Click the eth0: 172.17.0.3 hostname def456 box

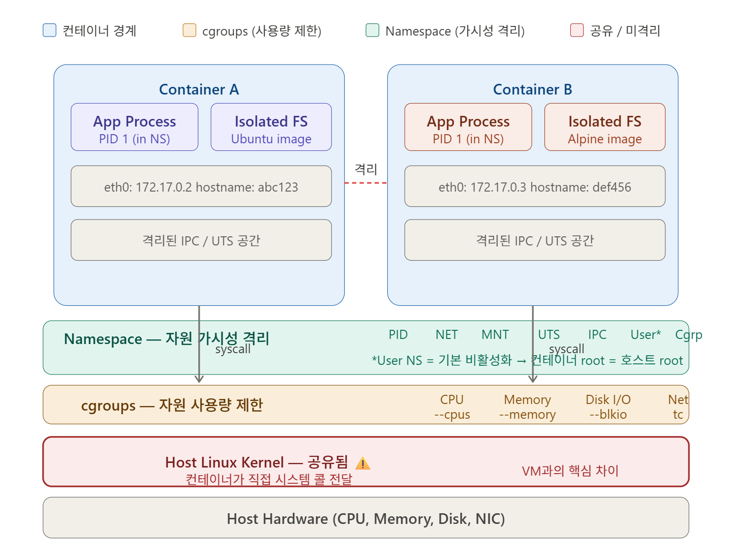535,186
